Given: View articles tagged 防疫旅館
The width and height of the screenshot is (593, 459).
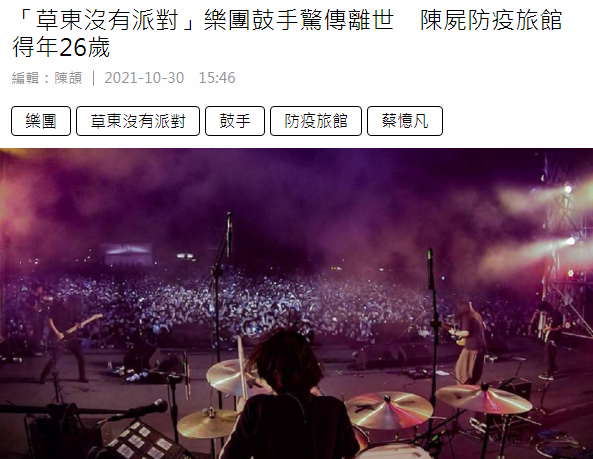Looking at the screenshot, I should click(316, 121).
